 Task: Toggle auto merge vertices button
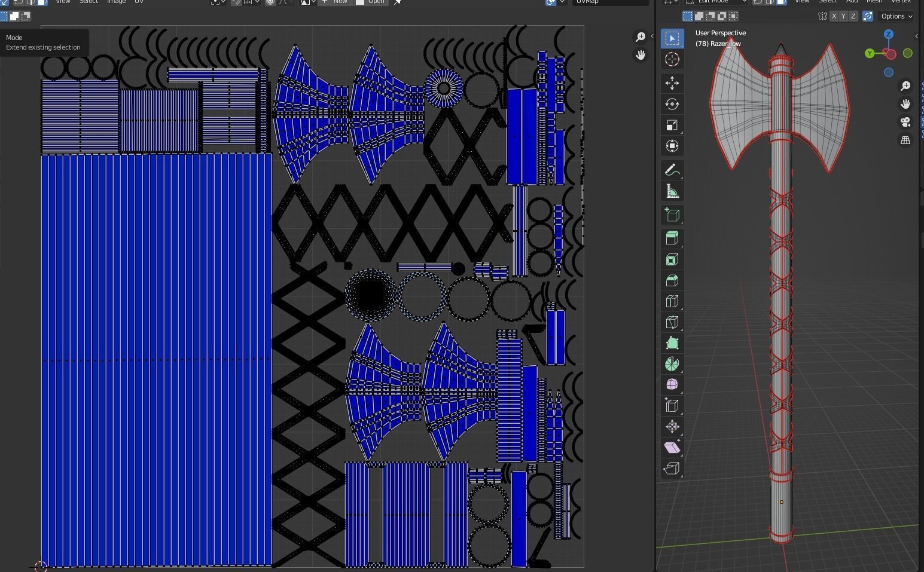pyautogui.click(x=868, y=16)
